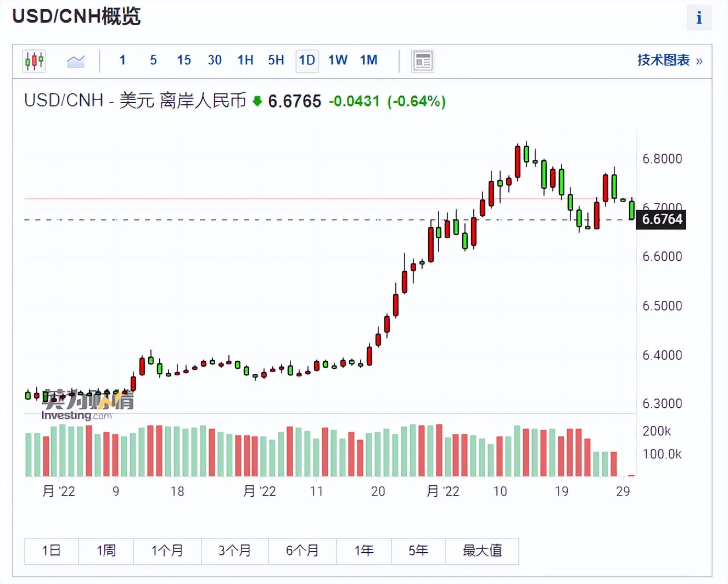Image resolution: width=728 pixels, height=584 pixels.
Task: Activate the 1M monthly timeframe
Action: pos(368,60)
